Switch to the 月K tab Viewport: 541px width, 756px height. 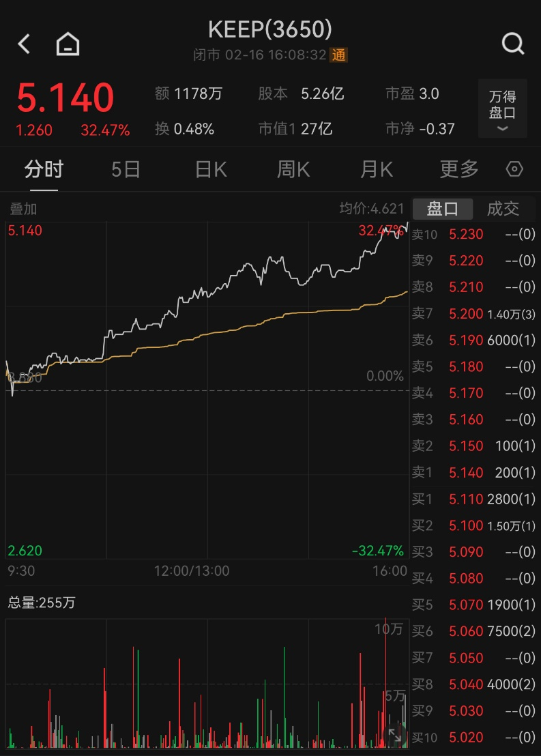[x=376, y=170]
